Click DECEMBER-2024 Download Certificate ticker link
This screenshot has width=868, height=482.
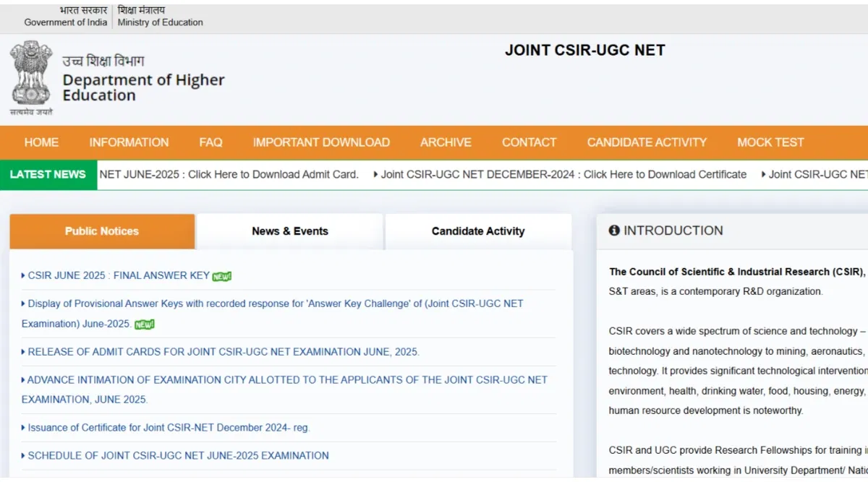tap(563, 174)
